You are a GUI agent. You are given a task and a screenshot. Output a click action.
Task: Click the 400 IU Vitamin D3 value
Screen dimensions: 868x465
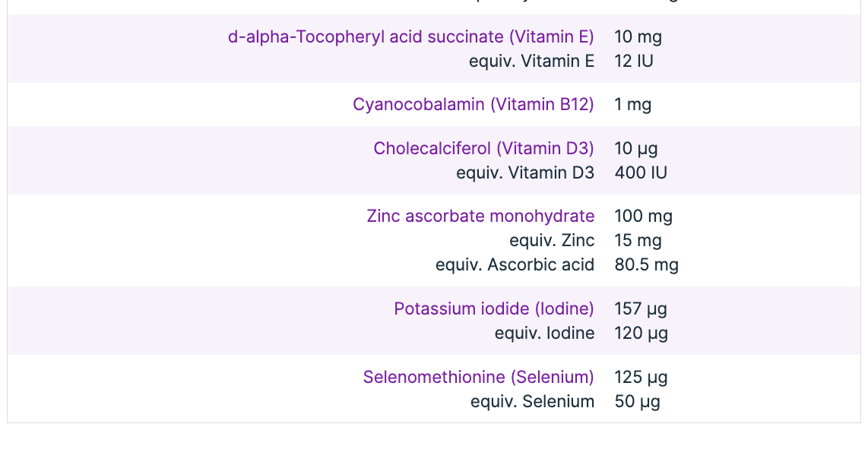(x=641, y=172)
